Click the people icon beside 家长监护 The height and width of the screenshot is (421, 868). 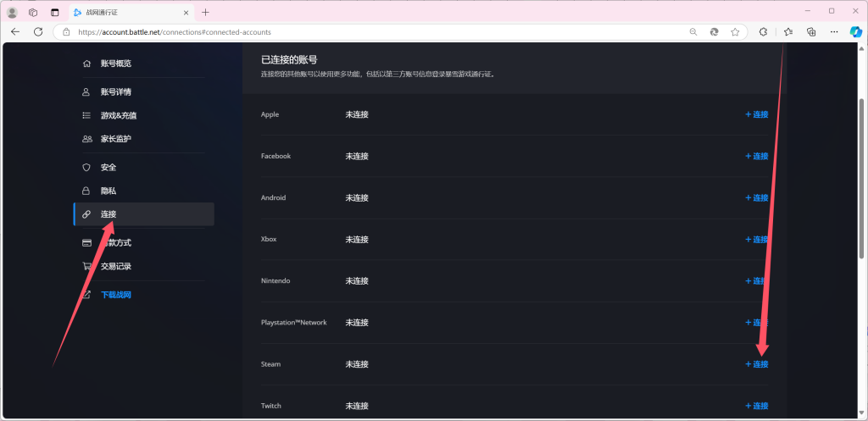pos(87,139)
